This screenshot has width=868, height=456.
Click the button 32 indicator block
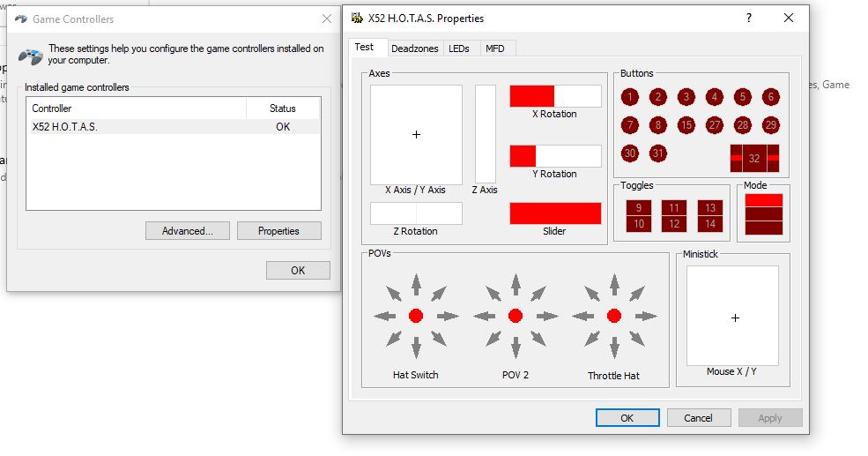(754, 159)
